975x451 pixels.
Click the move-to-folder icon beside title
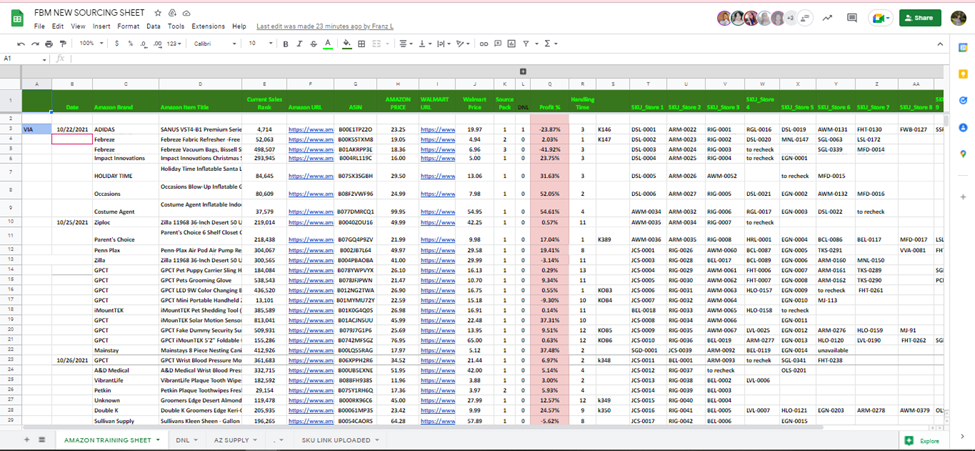172,12
